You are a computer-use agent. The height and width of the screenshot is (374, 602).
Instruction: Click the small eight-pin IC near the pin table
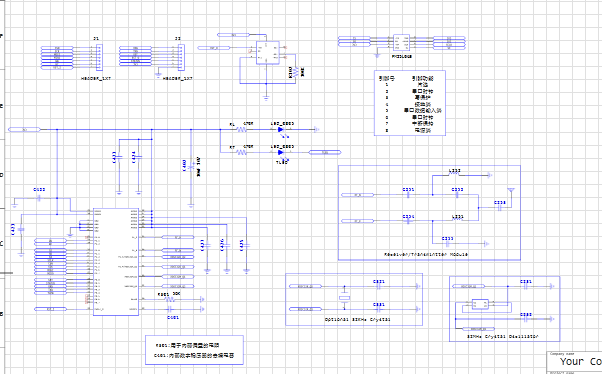(402, 43)
